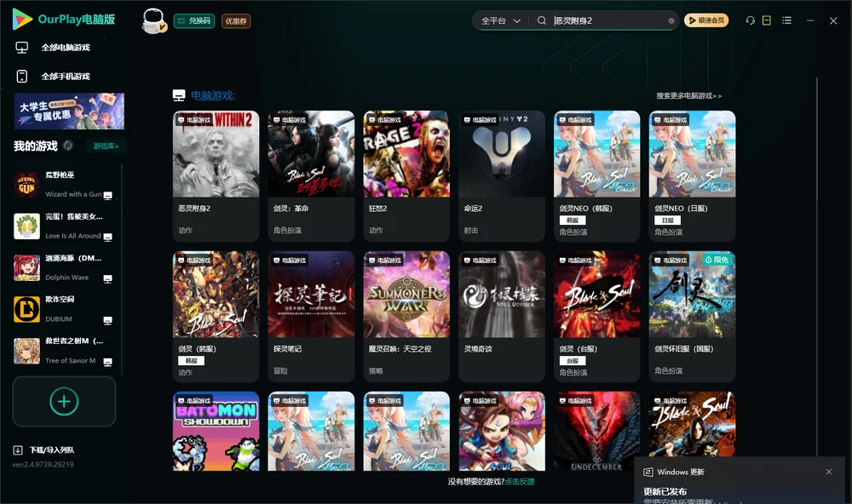
Task: Focus the search field containing 恶灵附身2
Action: (x=608, y=20)
